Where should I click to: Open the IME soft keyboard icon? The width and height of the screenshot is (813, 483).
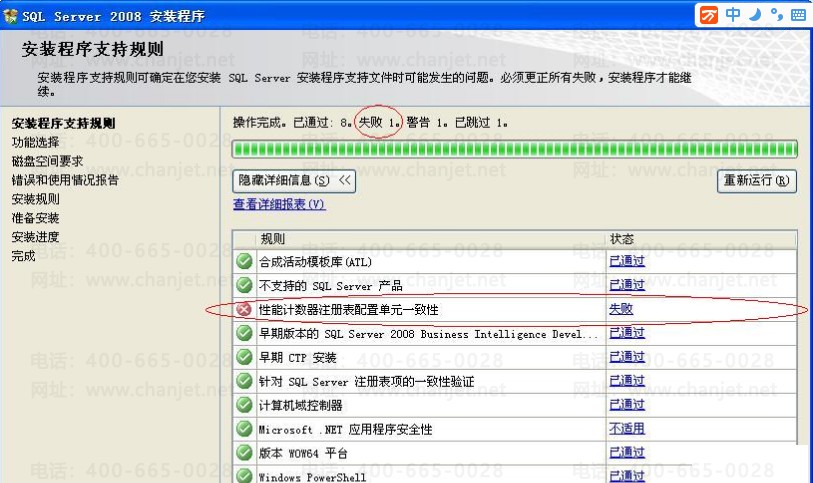coord(798,15)
